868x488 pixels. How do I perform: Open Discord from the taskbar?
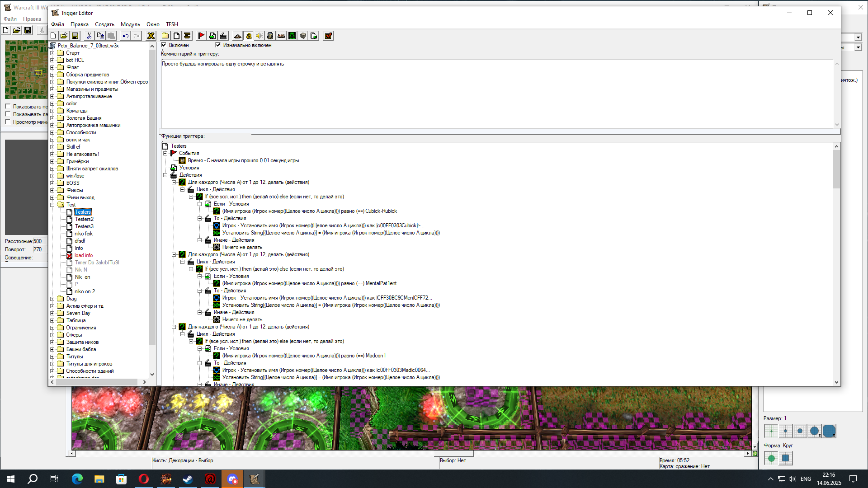(232, 479)
